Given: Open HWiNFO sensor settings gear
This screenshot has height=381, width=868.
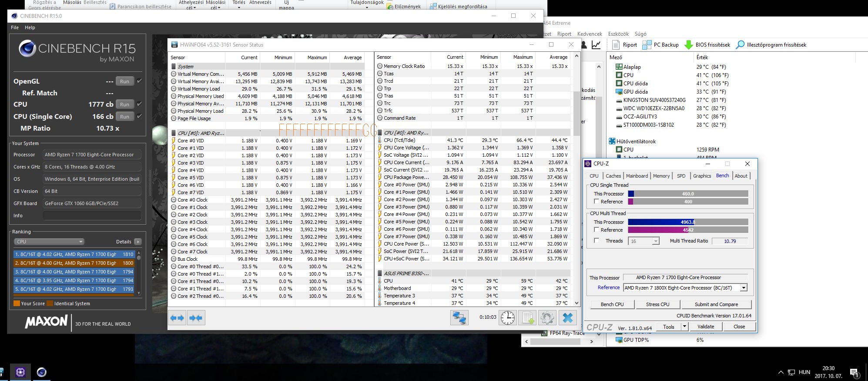Looking at the screenshot, I should (547, 318).
